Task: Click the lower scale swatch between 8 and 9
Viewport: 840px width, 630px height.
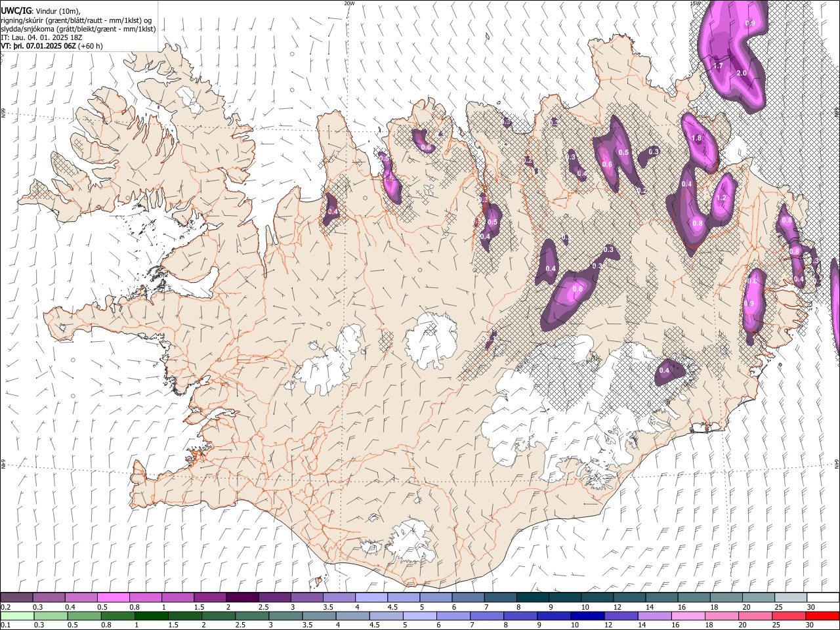Action: [520, 616]
